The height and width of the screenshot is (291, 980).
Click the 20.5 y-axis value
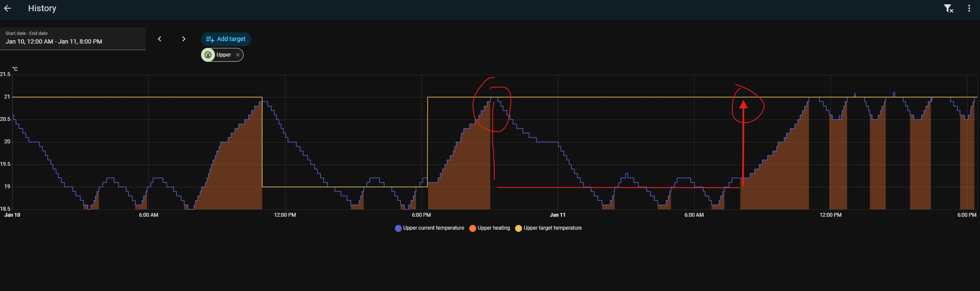pyautogui.click(x=5, y=119)
